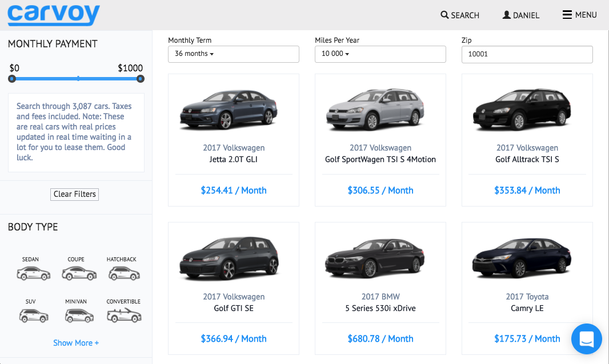Expand Show More body types
609x364 pixels.
tap(75, 342)
